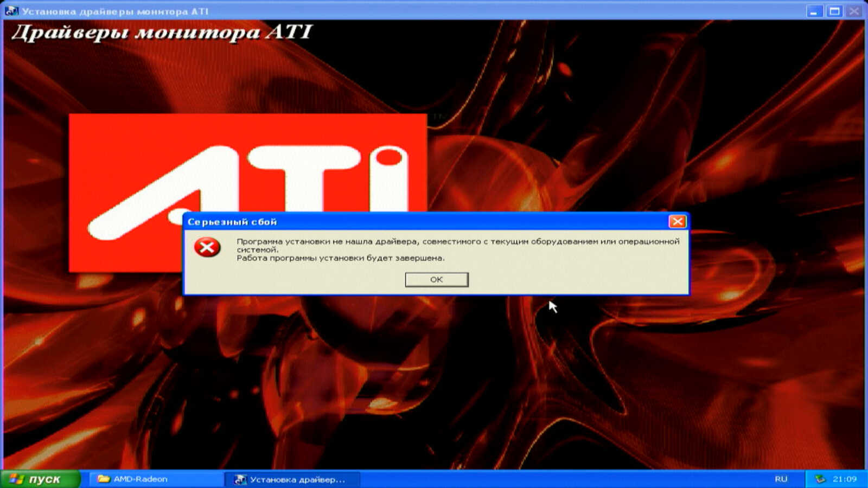Click the installer icon in taskbar

[240, 479]
